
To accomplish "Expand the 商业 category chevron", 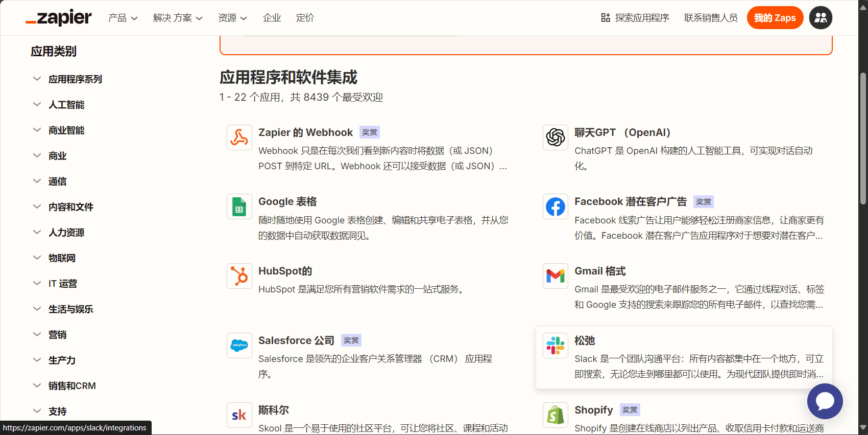I will coord(37,155).
